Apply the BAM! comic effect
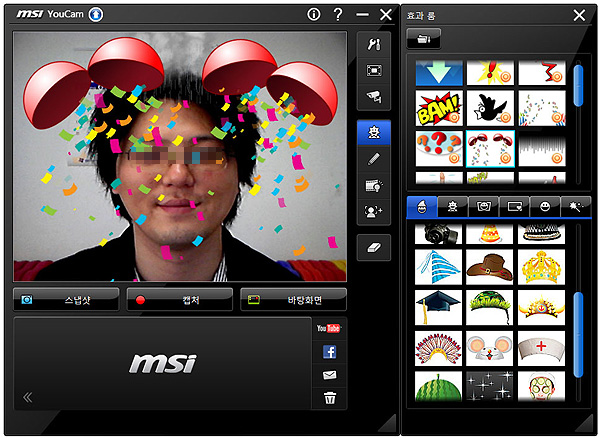 (x=439, y=108)
